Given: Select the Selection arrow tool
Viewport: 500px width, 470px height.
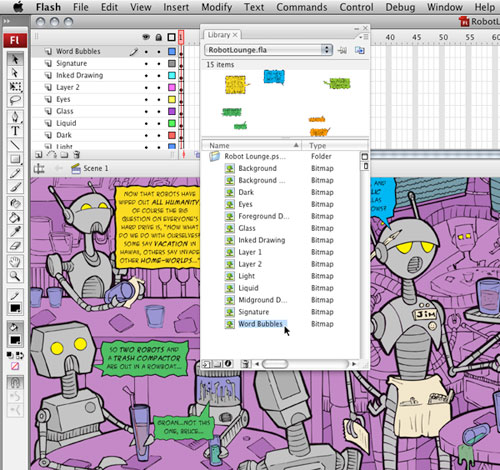Looking at the screenshot, I should click(15, 59).
